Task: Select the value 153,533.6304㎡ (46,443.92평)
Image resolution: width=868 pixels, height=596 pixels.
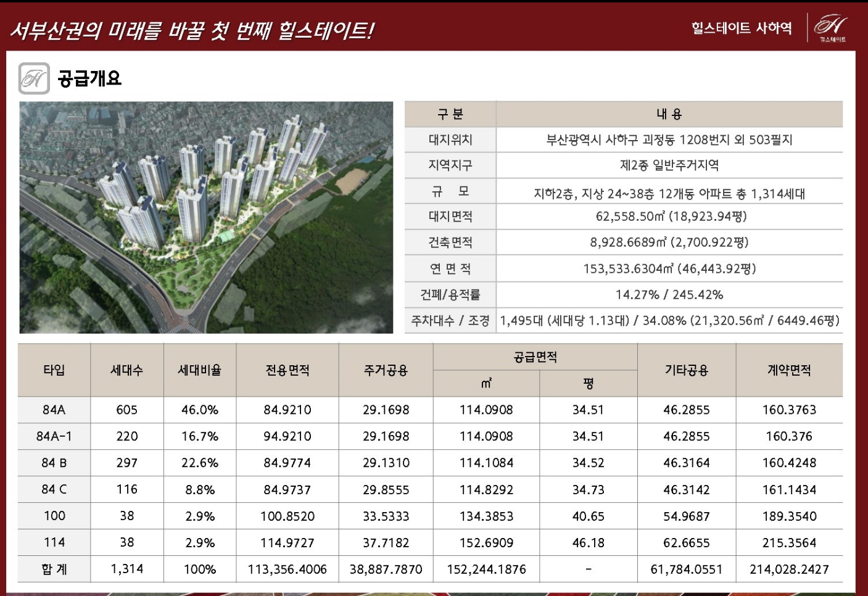Action: pyautogui.click(x=669, y=269)
